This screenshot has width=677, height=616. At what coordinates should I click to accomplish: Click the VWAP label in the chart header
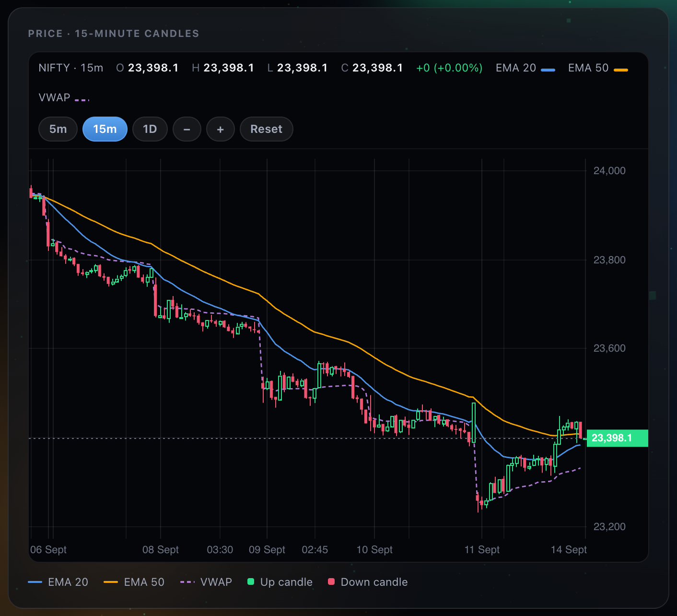tap(55, 98)
